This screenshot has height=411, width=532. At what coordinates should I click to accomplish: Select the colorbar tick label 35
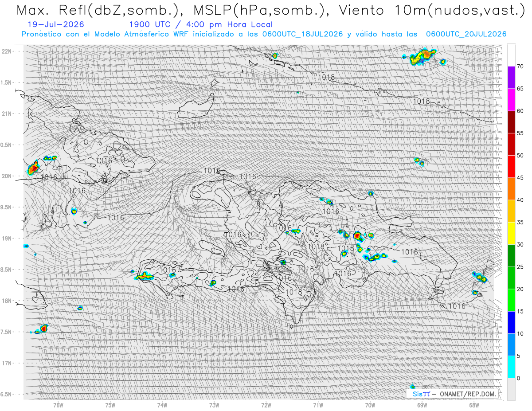[520, 222]
